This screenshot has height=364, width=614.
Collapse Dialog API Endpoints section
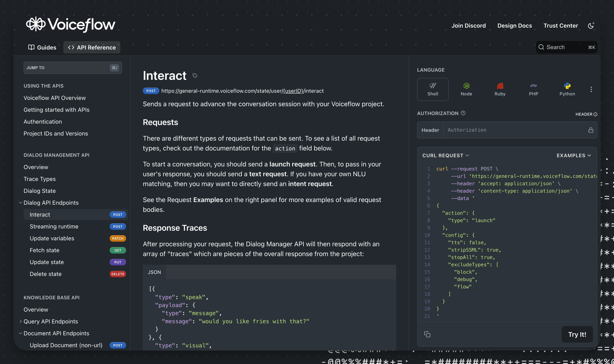click(21, 203)
